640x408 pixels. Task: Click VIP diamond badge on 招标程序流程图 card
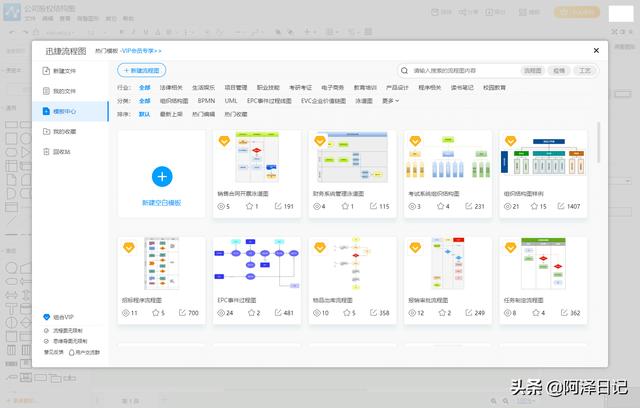pos(129,247)
